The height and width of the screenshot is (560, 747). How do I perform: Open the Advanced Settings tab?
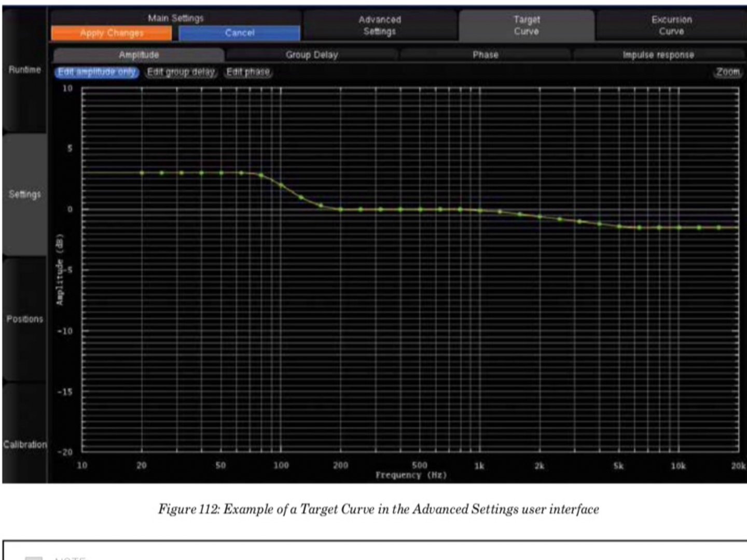[x=380, y=25]
